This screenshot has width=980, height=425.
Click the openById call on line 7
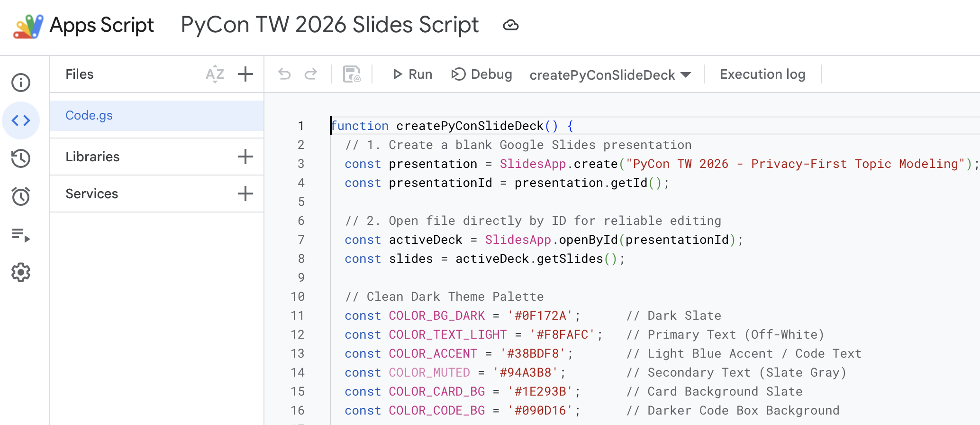point(589,240)
